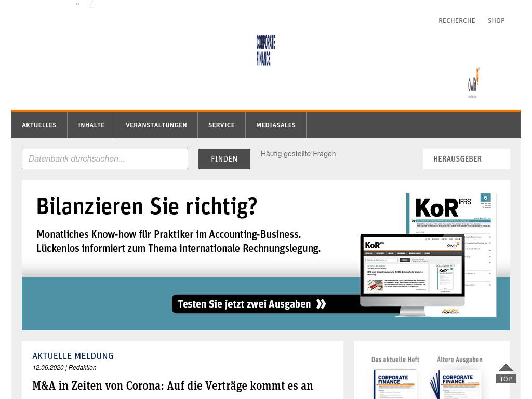Open the Aktuelles menu
Viewport: 532px width, 399px height.
39,125
